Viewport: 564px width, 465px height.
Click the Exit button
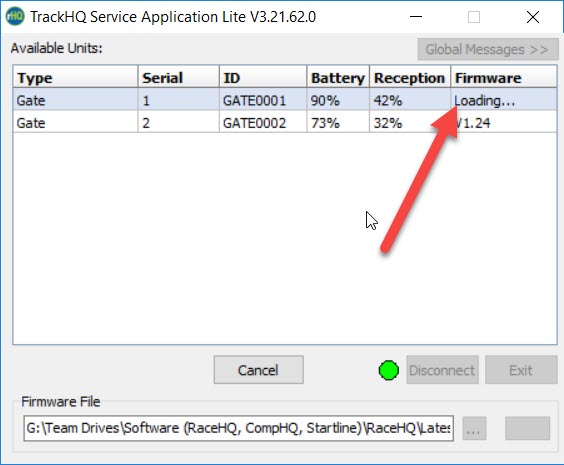pyautogui.click(x=521, y=370)
